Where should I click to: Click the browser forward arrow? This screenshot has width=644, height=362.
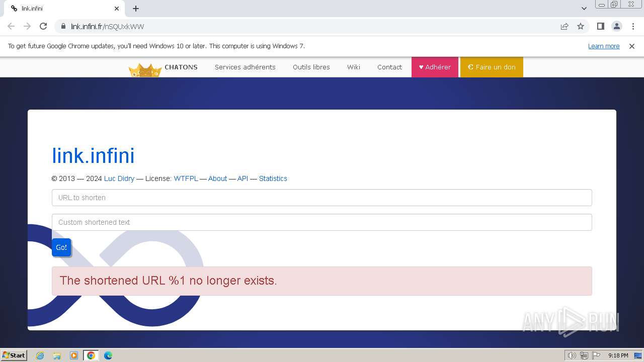coord(27,26)
